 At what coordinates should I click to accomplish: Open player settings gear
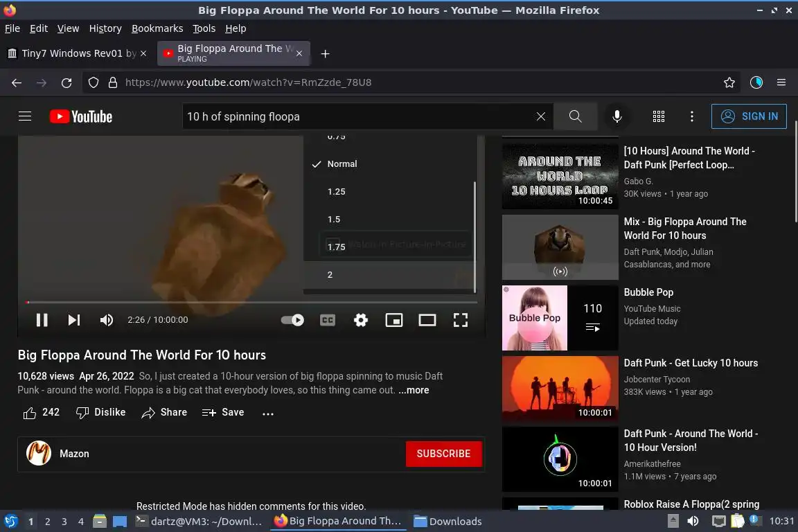click(360, 320)
